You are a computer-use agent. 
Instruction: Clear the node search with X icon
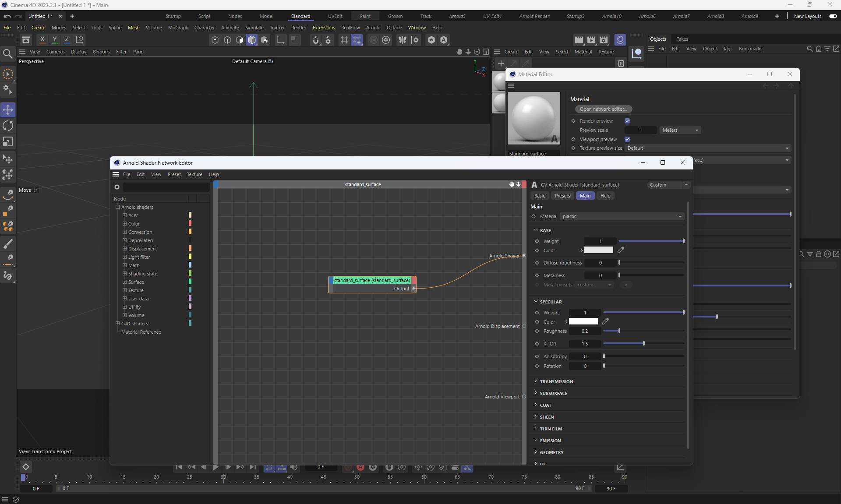[117, 187]
